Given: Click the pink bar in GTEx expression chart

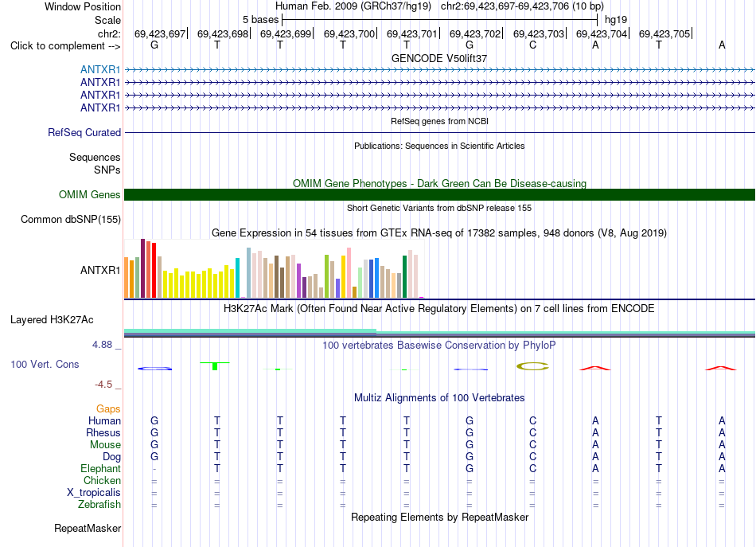Looking at the screenshot, I should point(349,272).
